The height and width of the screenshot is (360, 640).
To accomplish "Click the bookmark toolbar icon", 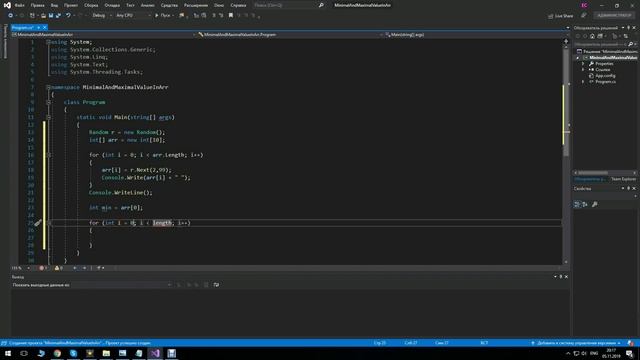I will [231, 16].
